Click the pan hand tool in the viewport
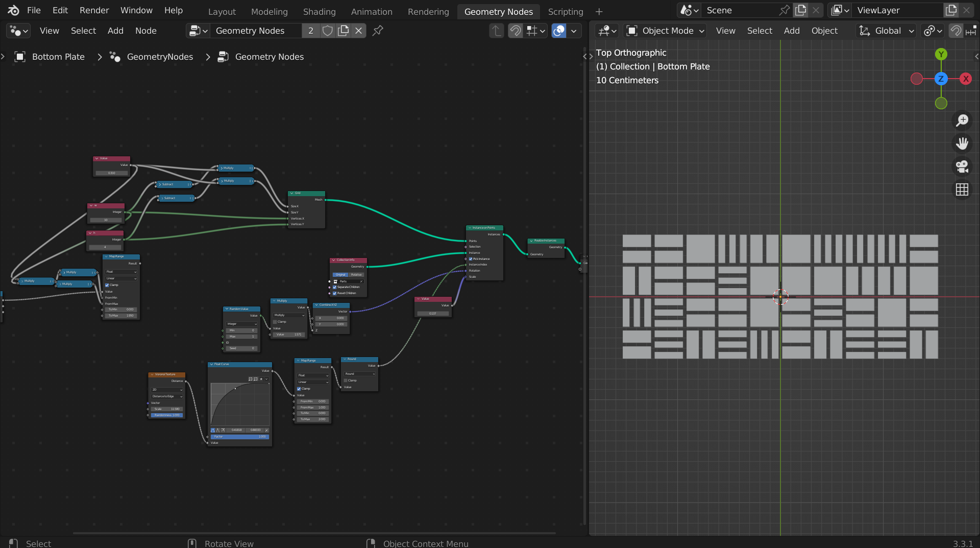The image size is (980, 548). [962, 144]
